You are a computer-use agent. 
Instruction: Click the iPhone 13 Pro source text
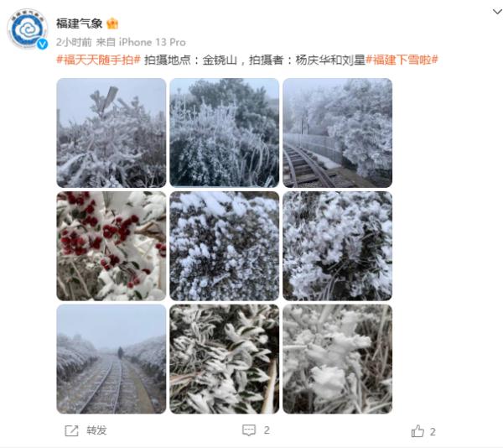(x=152, y=42)
